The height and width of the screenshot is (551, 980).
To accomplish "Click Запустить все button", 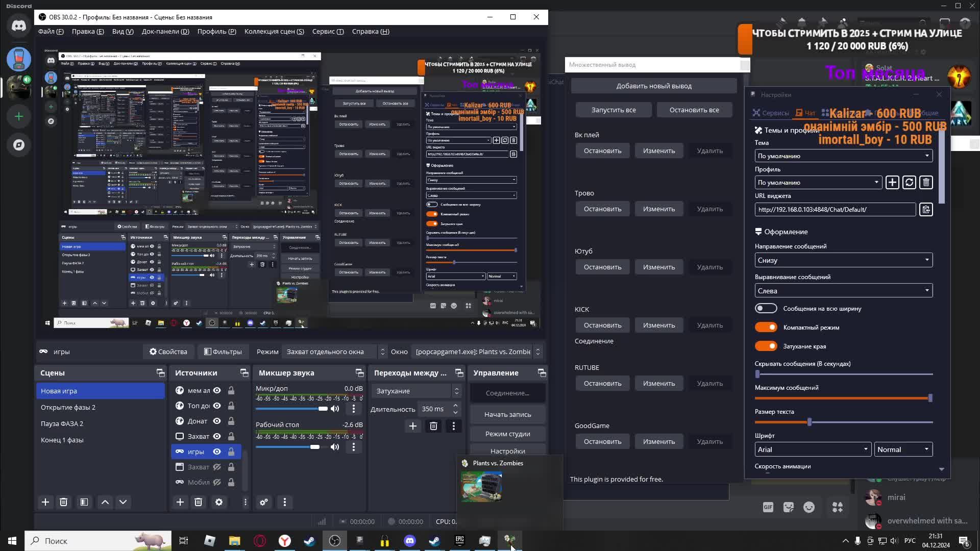I will coord(614,110).
